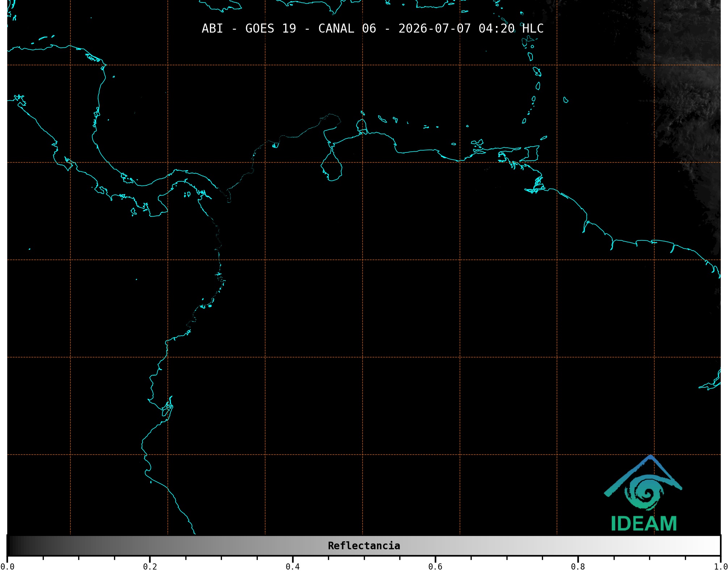Click the '0.8' colorbar tick label

click(x=578, y=567)
